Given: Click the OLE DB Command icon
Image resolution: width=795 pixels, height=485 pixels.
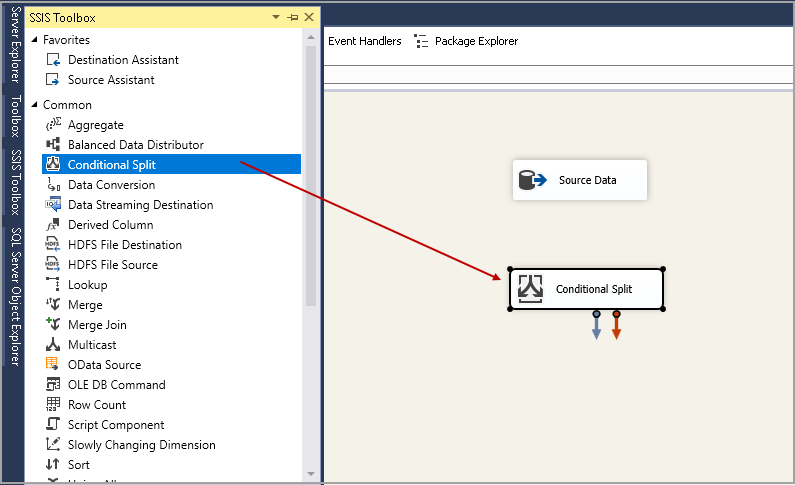Looking at the screenshot, I should point(53,385).
